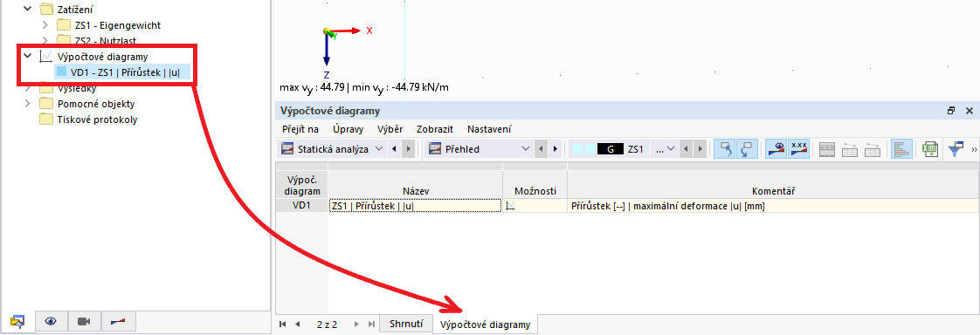Go to next table page button
Viewport: 980px width, 335px height.
click(x=357, y=325)
